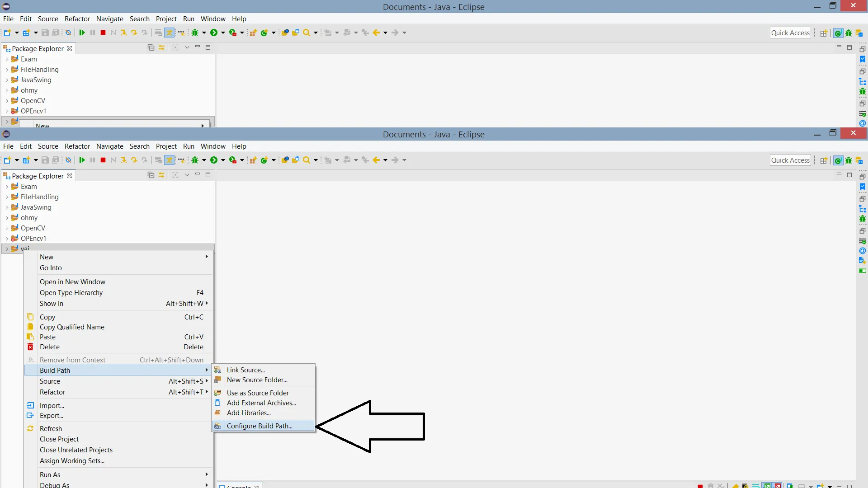Click the green Run button in lower toolbar

(x=214, y=160)
